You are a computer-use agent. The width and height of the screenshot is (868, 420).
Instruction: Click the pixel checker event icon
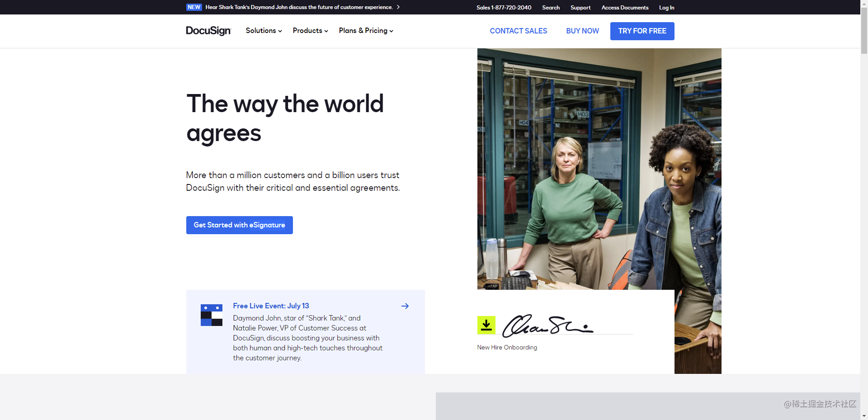[212, 315]
